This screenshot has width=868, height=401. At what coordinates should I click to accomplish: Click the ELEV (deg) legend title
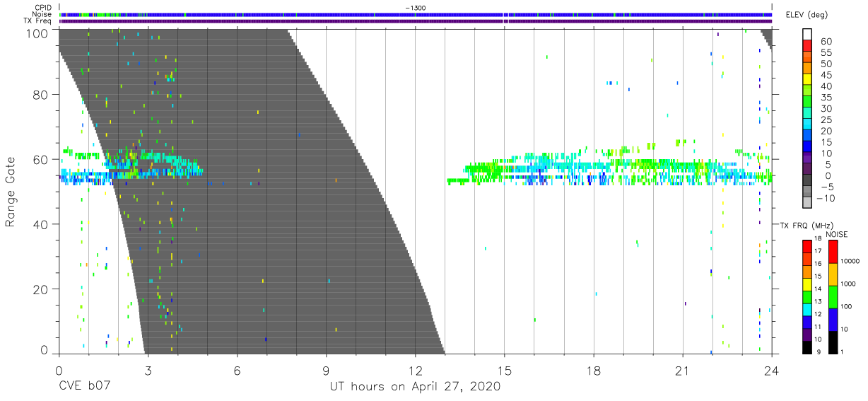click(x=808, y=15)
